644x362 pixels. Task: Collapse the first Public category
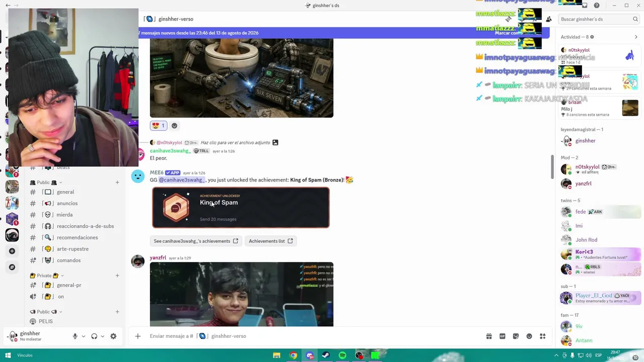pyautogui.click(x=46, y=183)
